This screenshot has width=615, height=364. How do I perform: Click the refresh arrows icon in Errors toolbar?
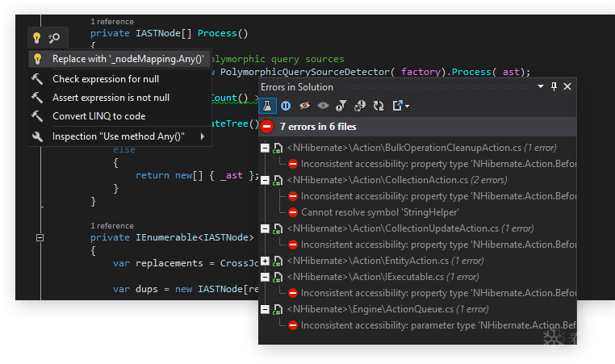[x=378, y=105]
